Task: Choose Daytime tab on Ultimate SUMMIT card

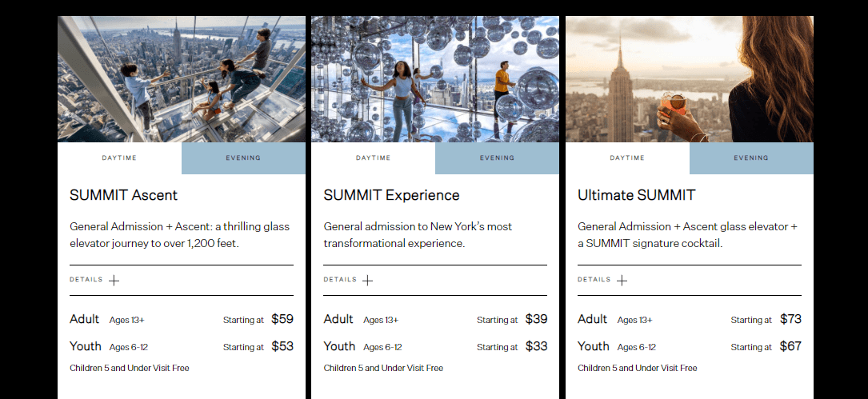Action: [x=627, y=158]
